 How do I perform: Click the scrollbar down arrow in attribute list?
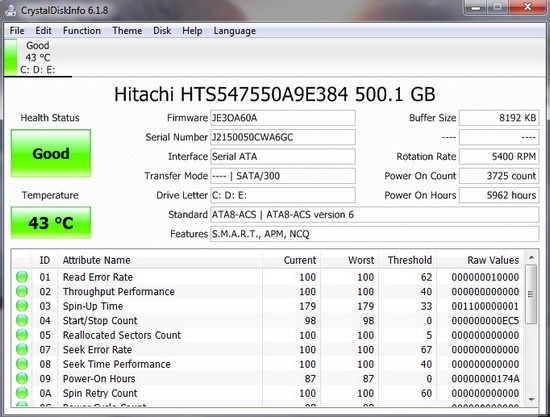coord(531,399)
